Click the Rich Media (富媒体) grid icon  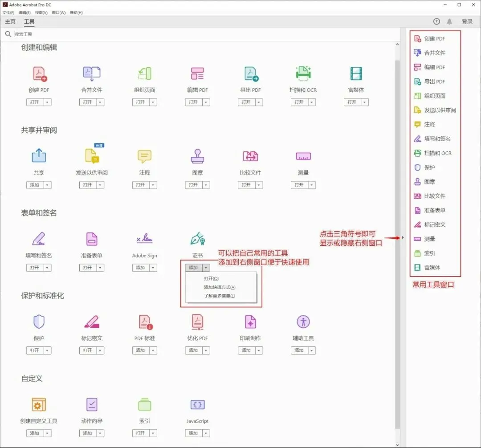[356, 74]
